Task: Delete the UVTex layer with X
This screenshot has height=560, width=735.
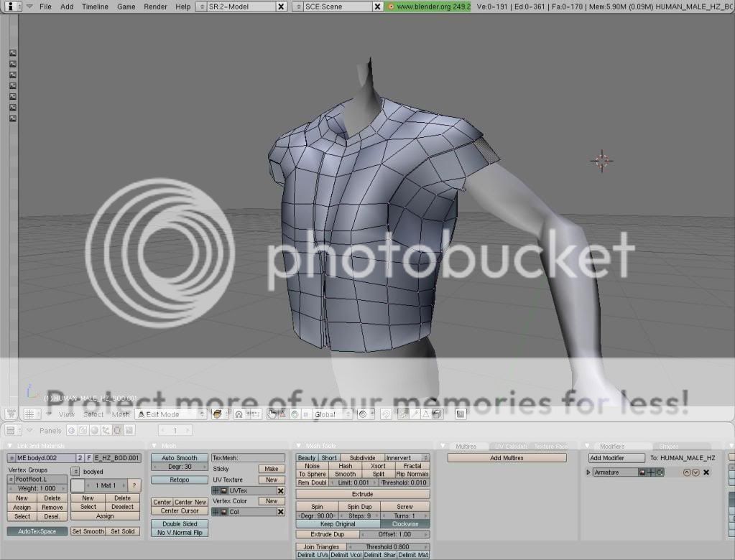Action: (280, 490)
